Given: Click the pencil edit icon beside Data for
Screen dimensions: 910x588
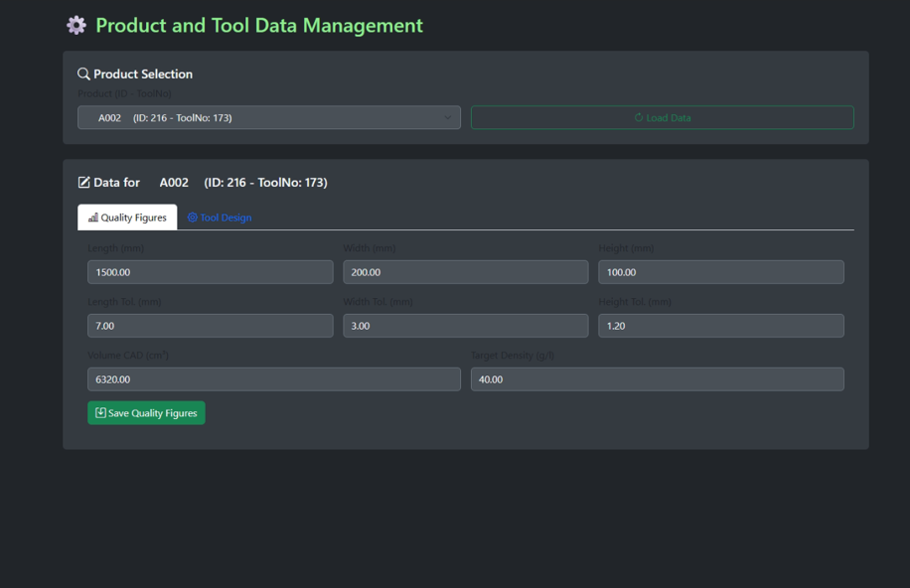Looking at the screenshot, I should pyautogui.click(x=83, y=183).
